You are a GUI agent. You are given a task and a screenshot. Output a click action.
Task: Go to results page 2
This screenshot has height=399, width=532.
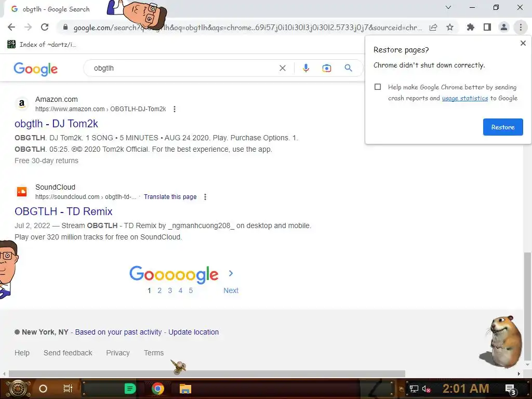(x=159, y=290)
